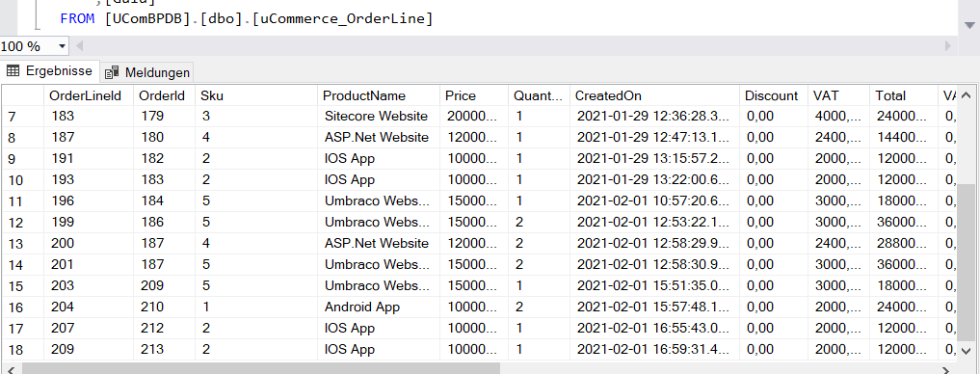Click Total cell in row 7
This screenshot has height=374, width=980.
(x=904, y=117)
